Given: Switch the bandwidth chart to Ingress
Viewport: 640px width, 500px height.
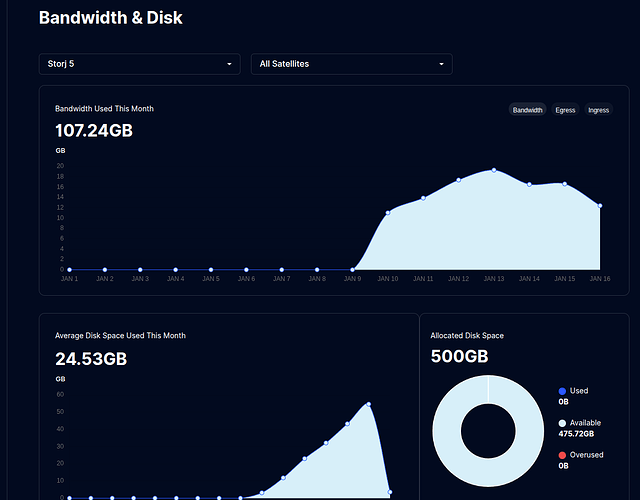Looking at the screenshot, I should pyautogui.click(x=598, y=110).
